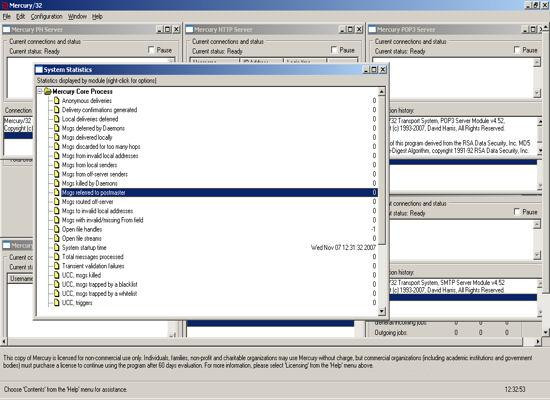
Task: Click the Msgs deferred by Daemons icon
Action: [x=56, y=128]
